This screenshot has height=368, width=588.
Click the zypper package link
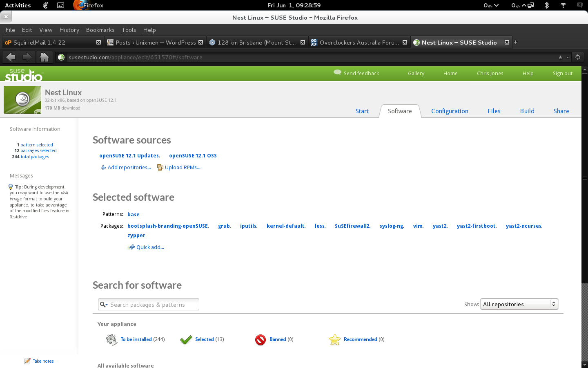pyautogui.click(x=136, y=236)
